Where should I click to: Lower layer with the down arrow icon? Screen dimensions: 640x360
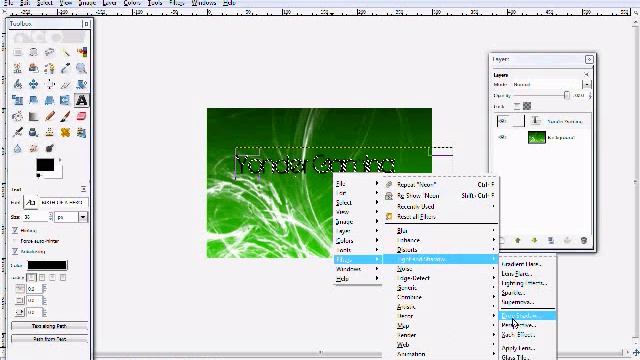[x=534, y=240]
